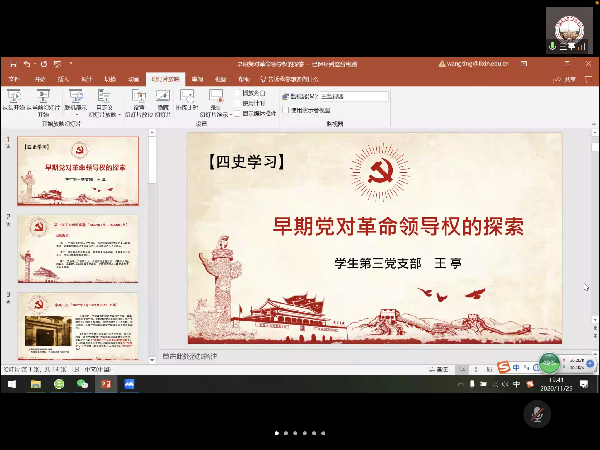Switch to the Design (设计) tab
600x450 pixels.
pyautogui.click(x=87, y=79)
